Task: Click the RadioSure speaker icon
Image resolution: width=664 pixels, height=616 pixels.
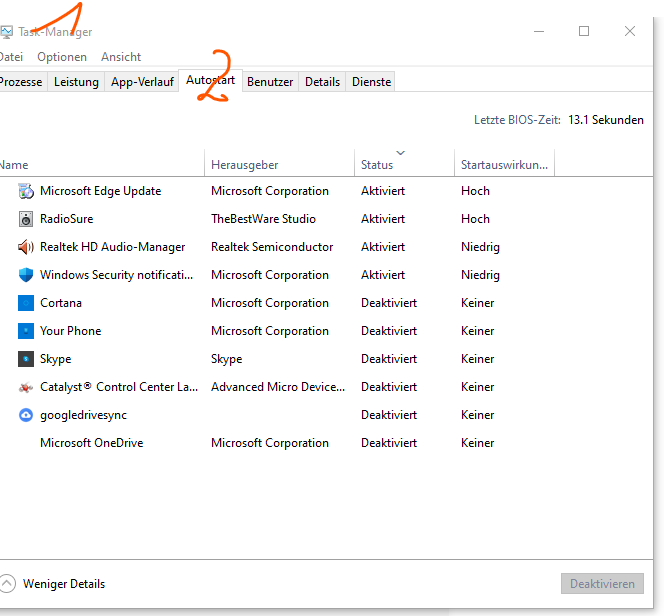Action: pos(26,219)
